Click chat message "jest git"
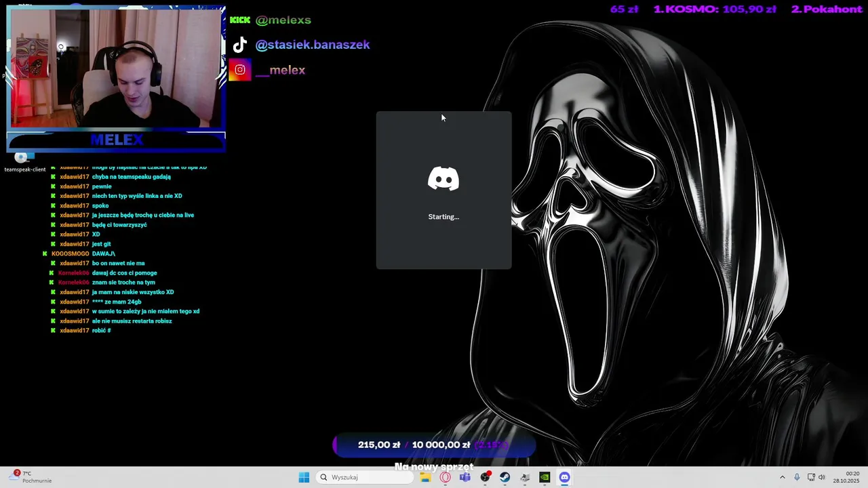Image resolution: width=868 pixels, height=488 pixels. coord(102,244)
